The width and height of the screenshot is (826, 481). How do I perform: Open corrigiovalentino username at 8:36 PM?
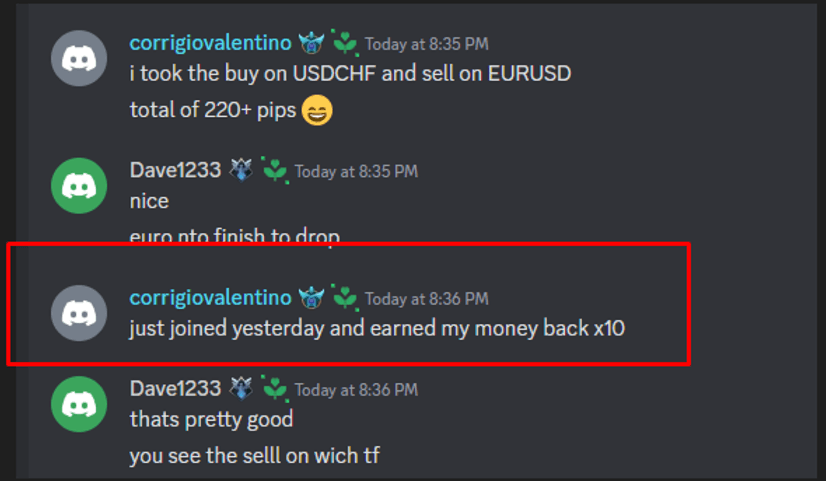(211, 298)
